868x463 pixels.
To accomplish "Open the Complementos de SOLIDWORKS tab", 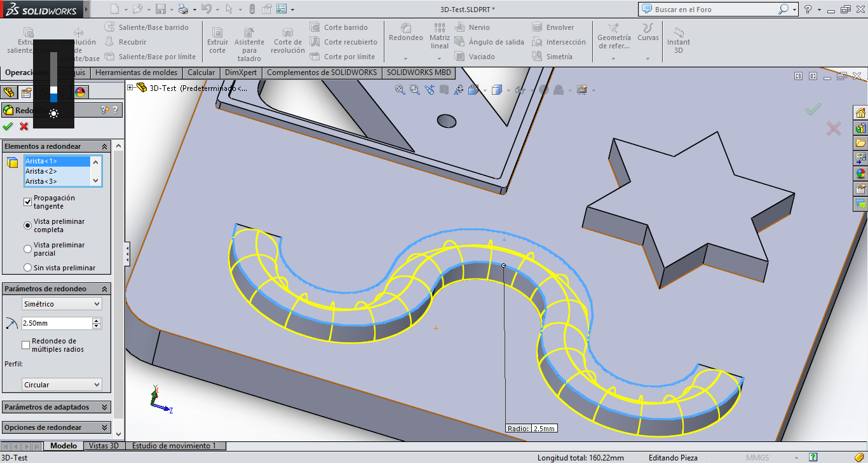I will click(322, 73).
